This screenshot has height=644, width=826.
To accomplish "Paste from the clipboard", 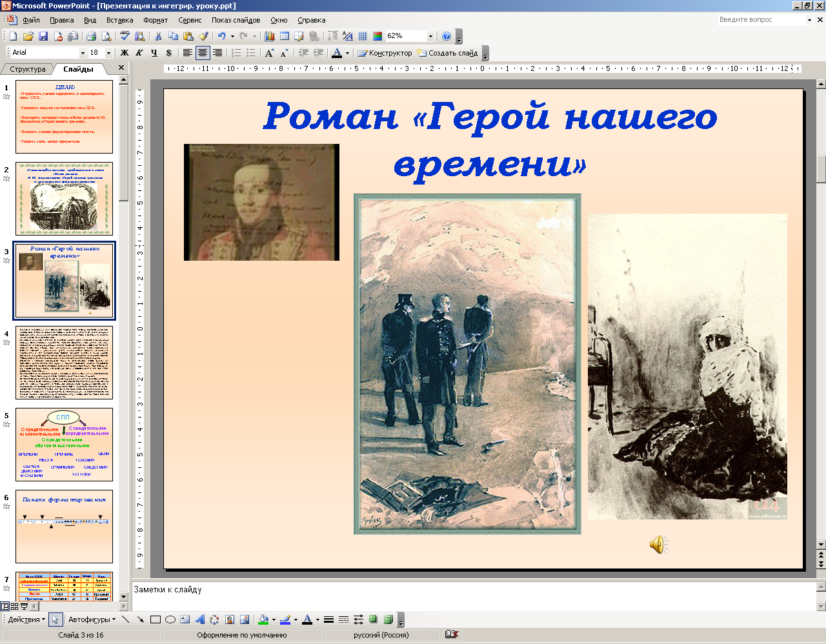I will click(x=188, y=36).
